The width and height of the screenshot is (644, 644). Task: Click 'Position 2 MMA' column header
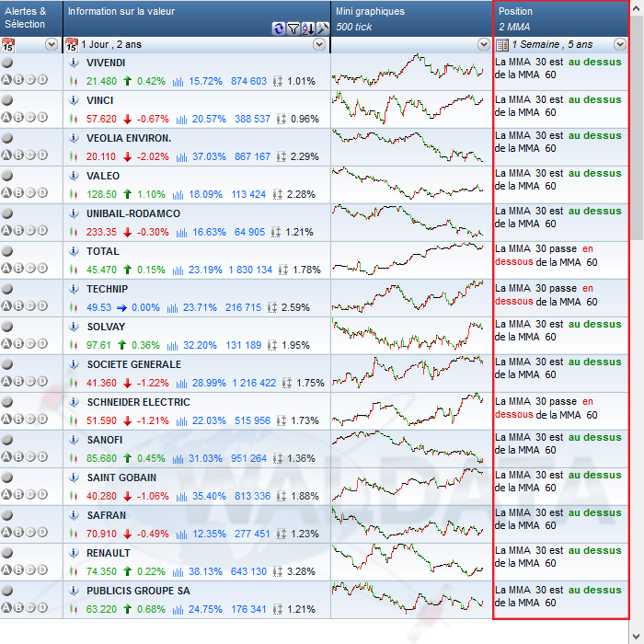[561, 18]
